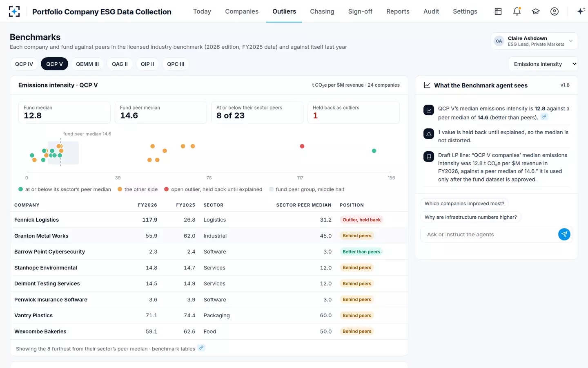The image size is (588, 368).
Task: Select the red outlier dot on the chart
Action: coord(302,146)
